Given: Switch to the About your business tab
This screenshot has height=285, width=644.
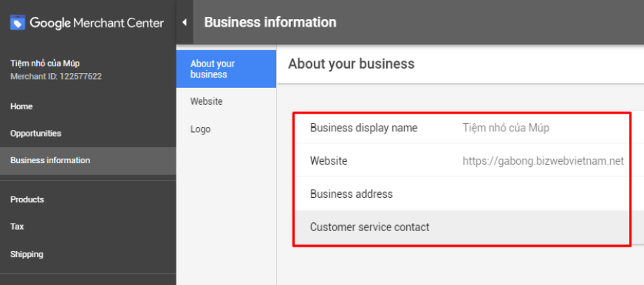Looking at the screenshot, I should 226,69.
